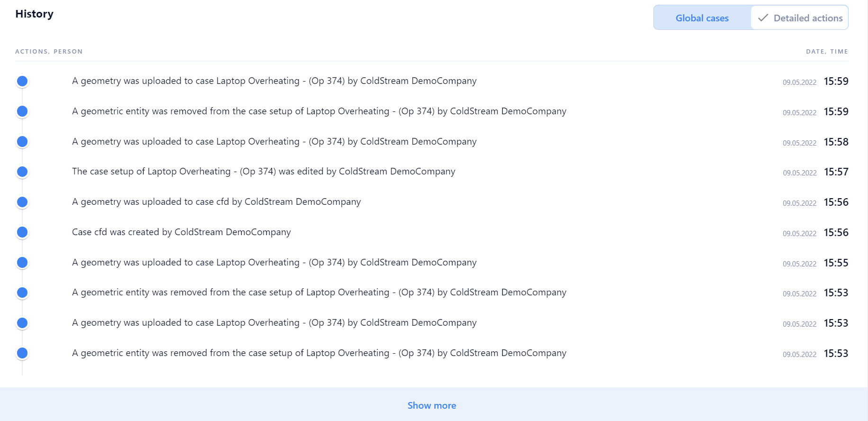Click the date 09.05.2022 beside 15:55
Image resolution: width=868 pixels, height=421 pixels.
pos(800,264)
